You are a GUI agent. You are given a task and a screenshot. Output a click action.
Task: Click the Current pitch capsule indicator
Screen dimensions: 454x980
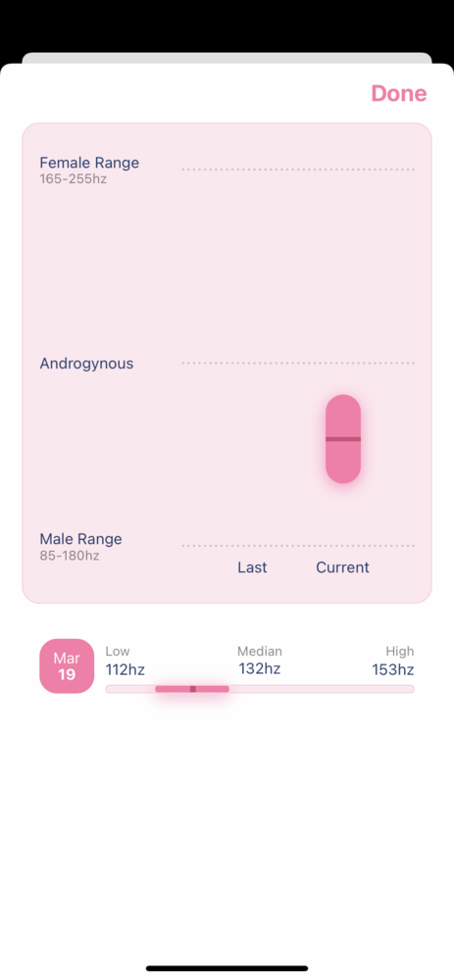pos(343,439)
